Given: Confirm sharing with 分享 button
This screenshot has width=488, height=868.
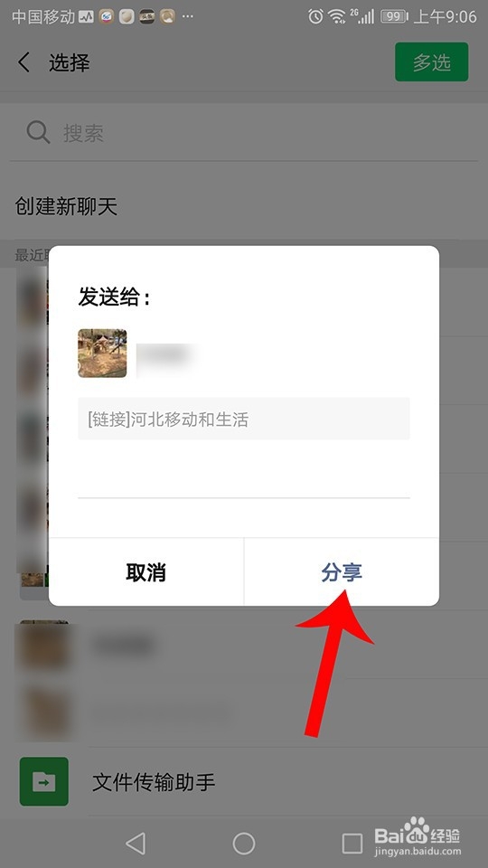Looking at the screenshot, I should pos(342,572).
